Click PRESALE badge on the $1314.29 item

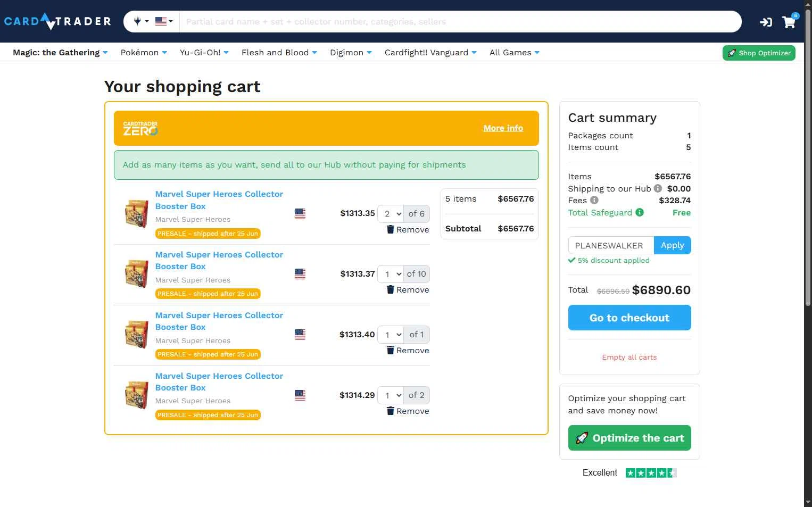click(x=208, y=415)
